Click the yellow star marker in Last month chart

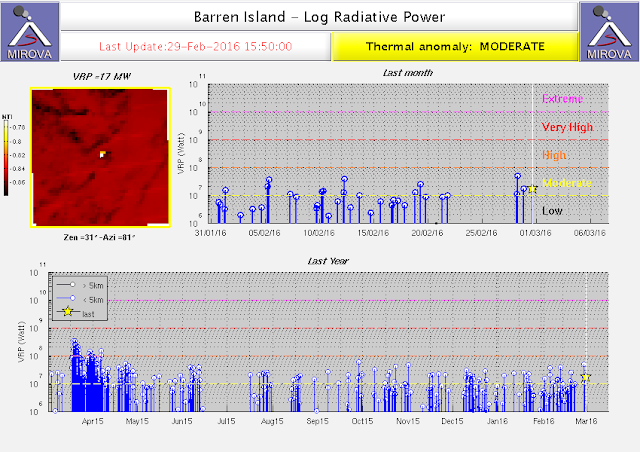532,189
